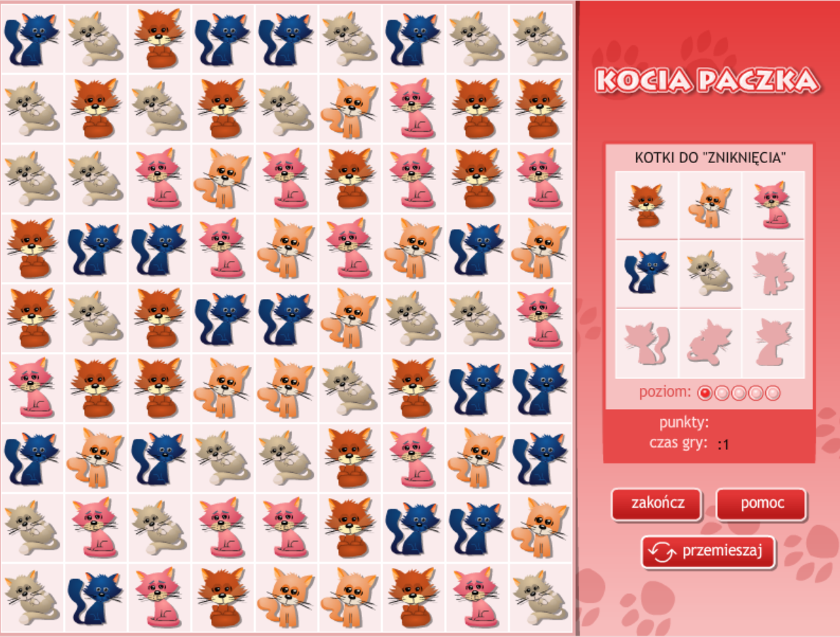The width and height of the screenshot is (840, 637).
Task: Select the first filled poziom level circle
Action: pos(704,394)
